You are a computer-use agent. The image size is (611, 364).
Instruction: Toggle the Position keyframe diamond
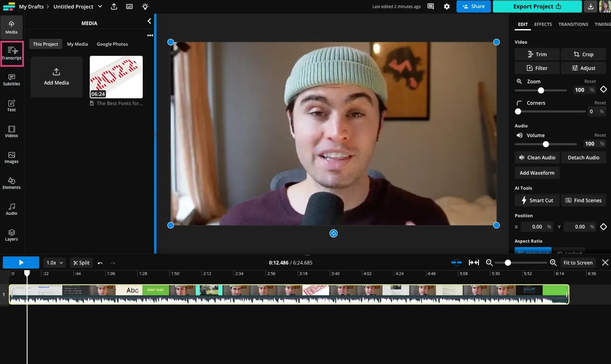(x=603, y=226)
